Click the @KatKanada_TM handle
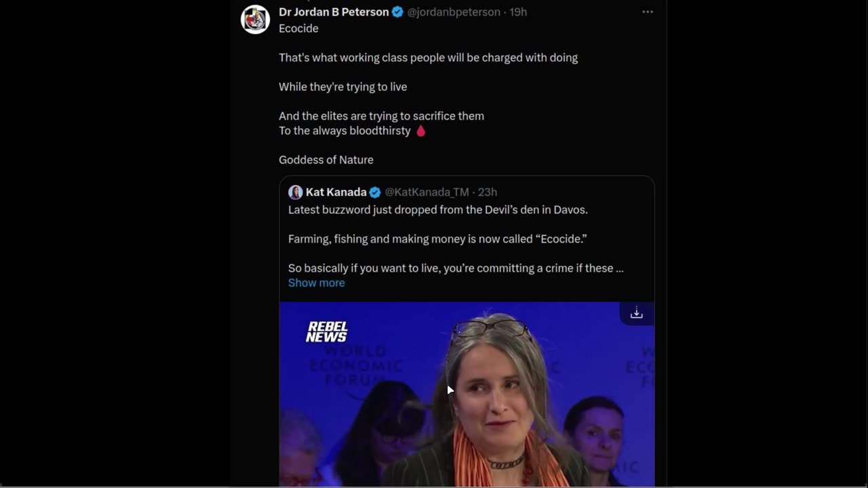Screen dimensions: 868x488 (x=427, y=192)
